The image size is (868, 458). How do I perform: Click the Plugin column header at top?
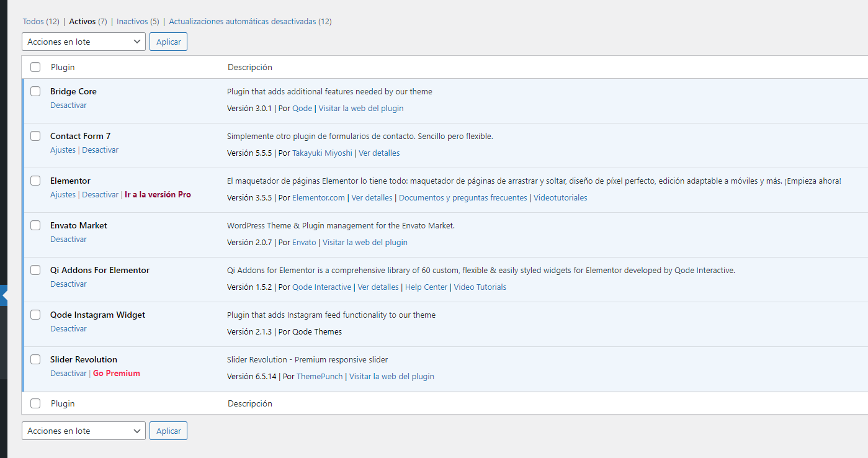point(63,67)
